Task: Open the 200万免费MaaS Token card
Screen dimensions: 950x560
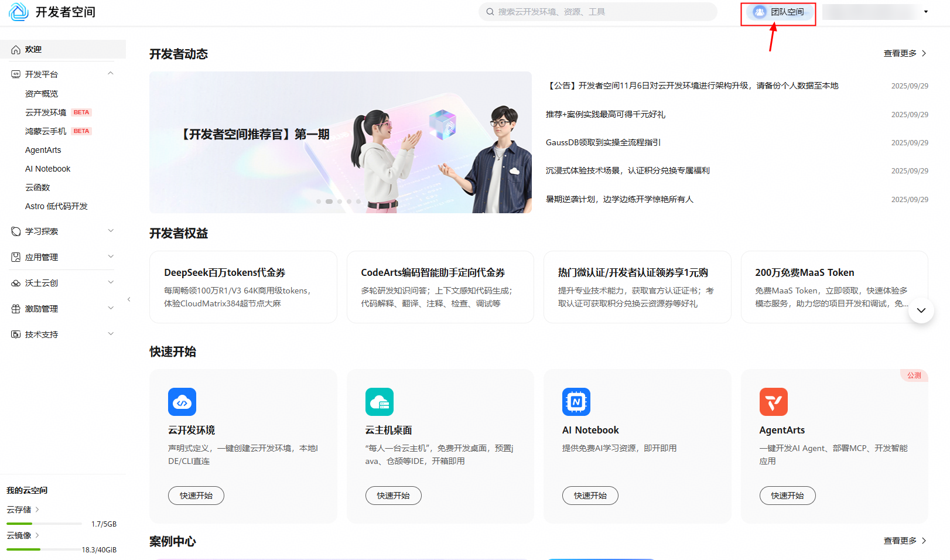Action: point(835,287)
